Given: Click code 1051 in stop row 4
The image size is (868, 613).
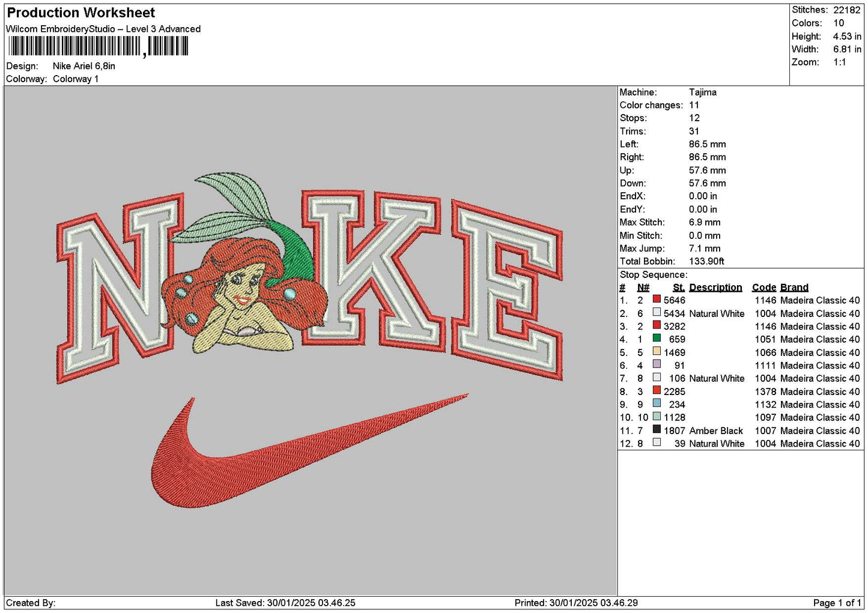Looking at the screenshot, I should (765, 339).
